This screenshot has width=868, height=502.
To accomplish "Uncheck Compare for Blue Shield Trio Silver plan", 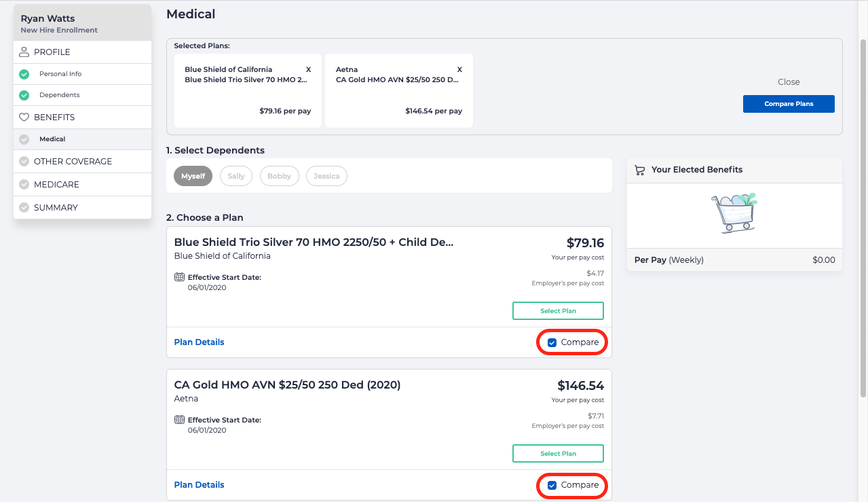I will (x=552, y=343).
